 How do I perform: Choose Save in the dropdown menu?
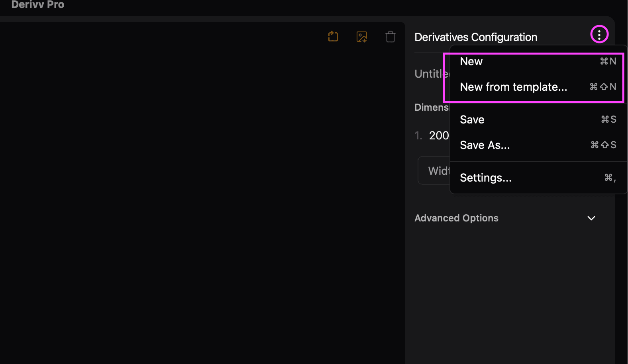(x=472, y=119)
